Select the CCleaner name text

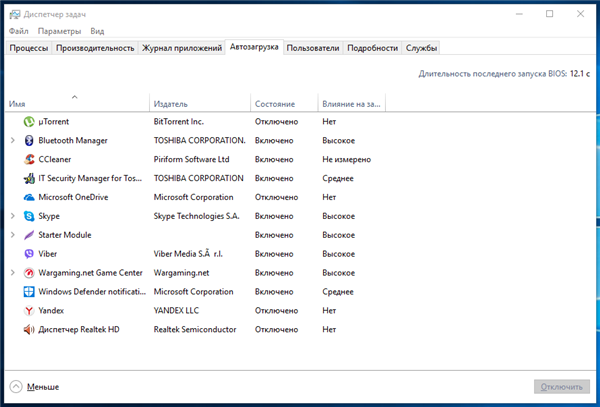(55, 160)
